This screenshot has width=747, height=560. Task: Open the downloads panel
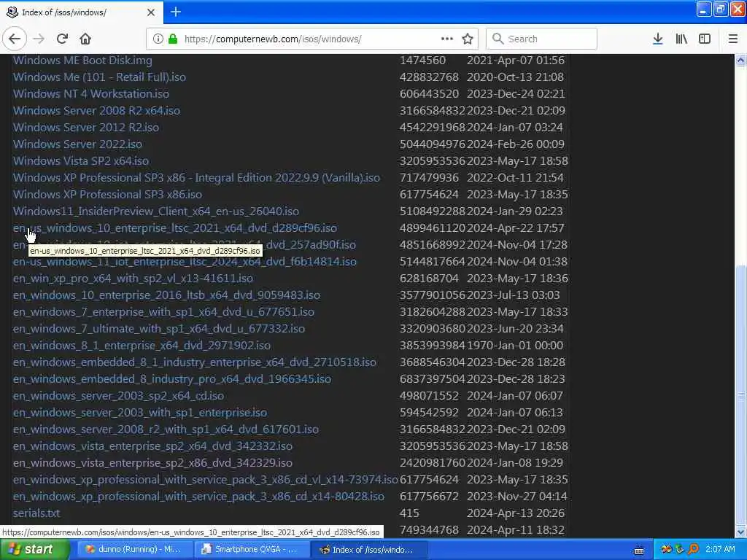[658, 39]
